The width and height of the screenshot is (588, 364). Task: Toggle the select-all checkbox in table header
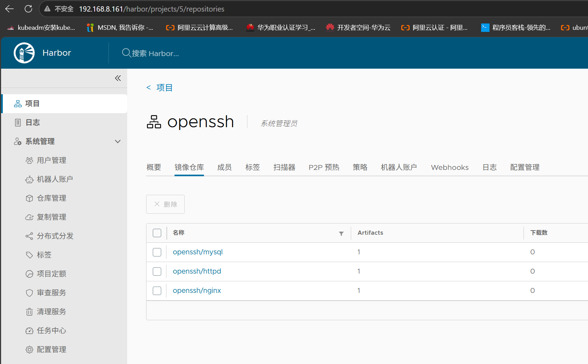[157, 233]
